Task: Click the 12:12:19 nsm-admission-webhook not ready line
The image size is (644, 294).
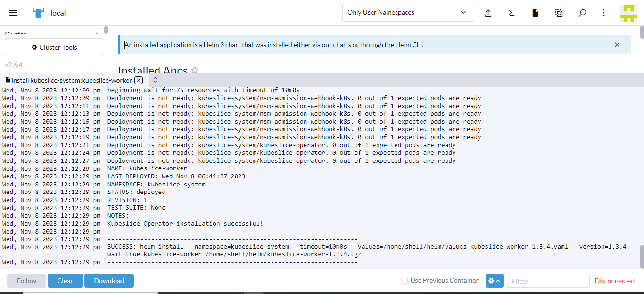Action: [x=294, y=137]
